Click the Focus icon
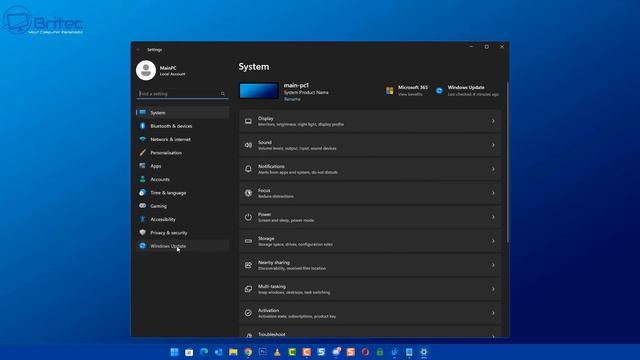The height and width of the screenshot is (360, 640). [248, 193]
